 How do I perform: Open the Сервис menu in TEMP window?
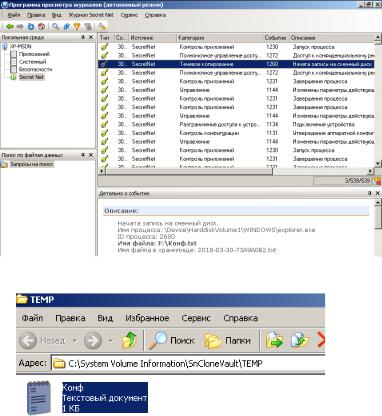[196, 318]
